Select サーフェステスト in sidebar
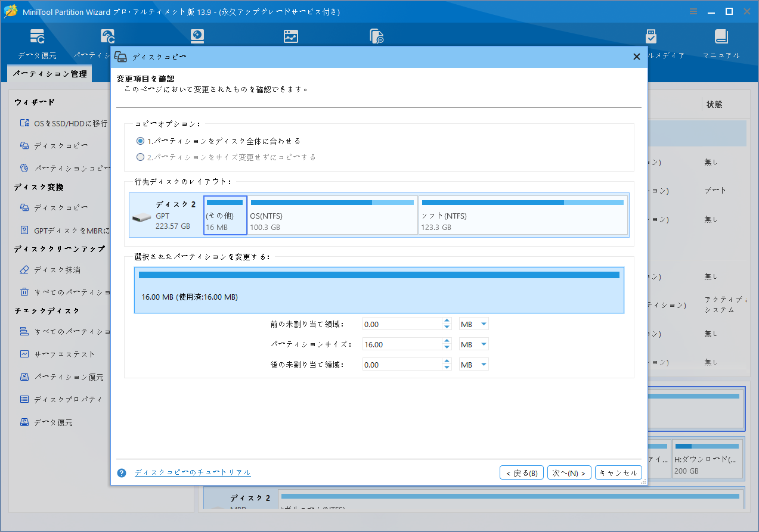 point(57,354)
